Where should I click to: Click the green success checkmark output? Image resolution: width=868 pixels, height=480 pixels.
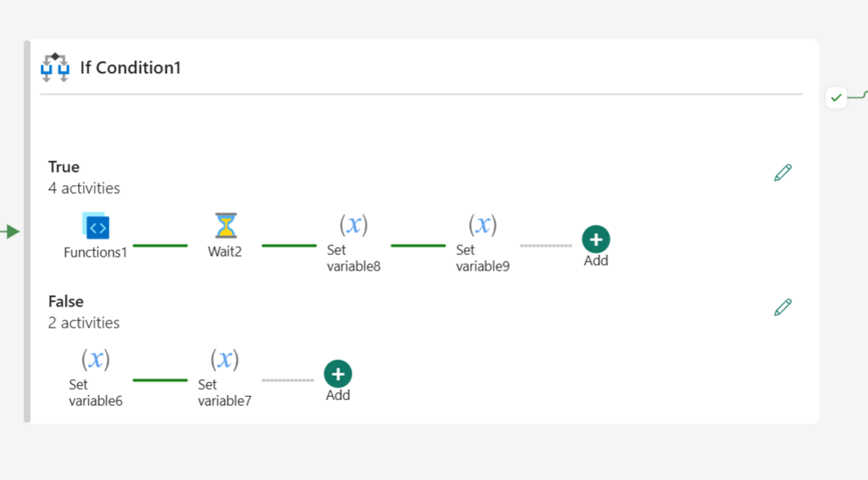(836, 98)
